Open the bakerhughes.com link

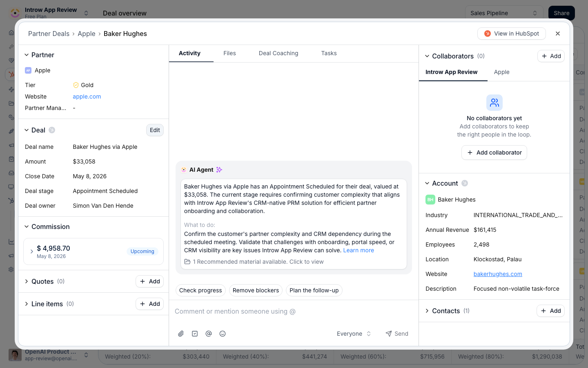(x=498, y=274)
